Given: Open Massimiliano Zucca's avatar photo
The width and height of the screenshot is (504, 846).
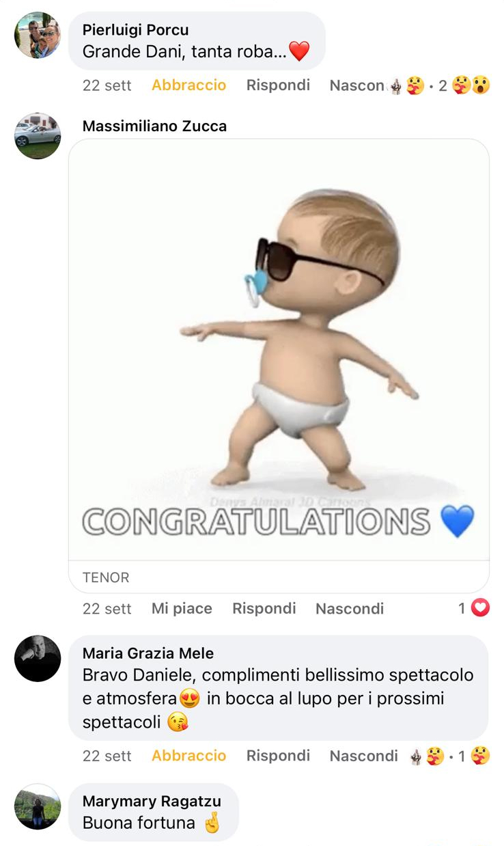Looking at the screenshot, I should 38,135.
